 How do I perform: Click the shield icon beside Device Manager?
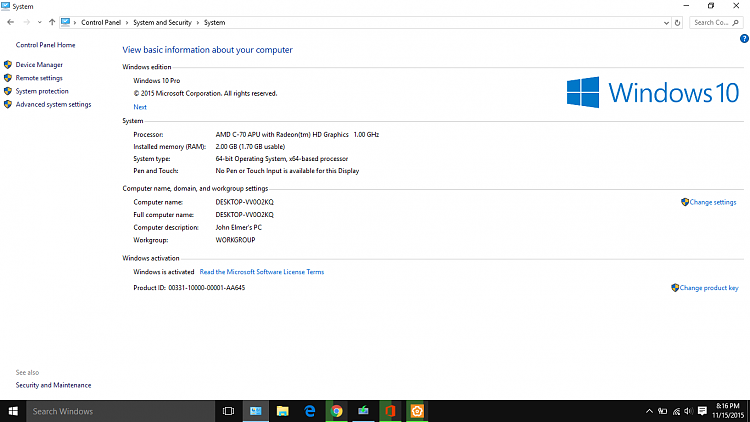(8, 65)
